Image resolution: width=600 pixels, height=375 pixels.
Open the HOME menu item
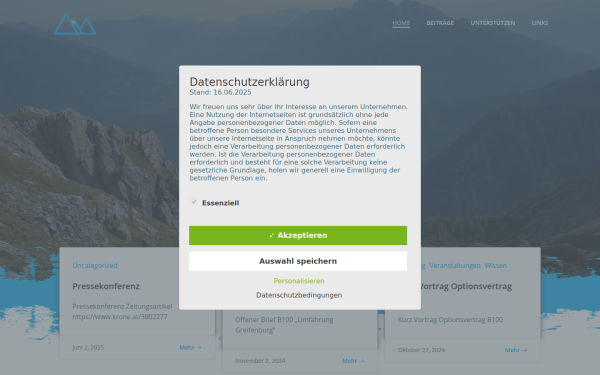click(401, 23)
